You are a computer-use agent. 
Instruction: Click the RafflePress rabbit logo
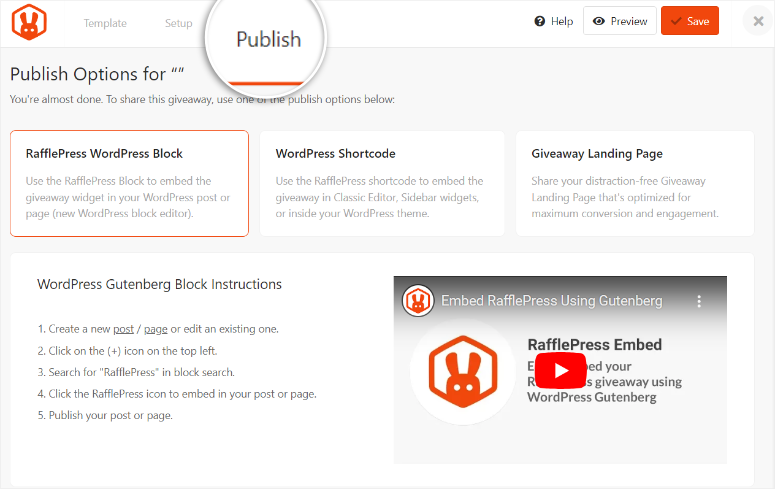tap(29, 22)
